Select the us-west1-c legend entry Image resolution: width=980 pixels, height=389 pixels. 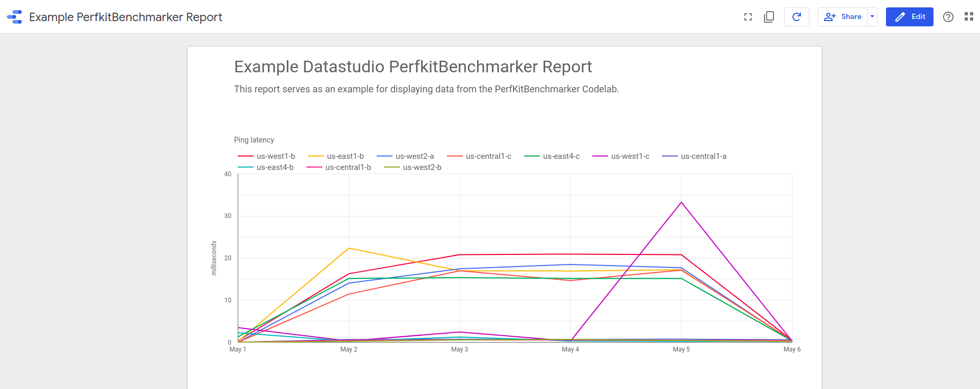coord(621,156)
